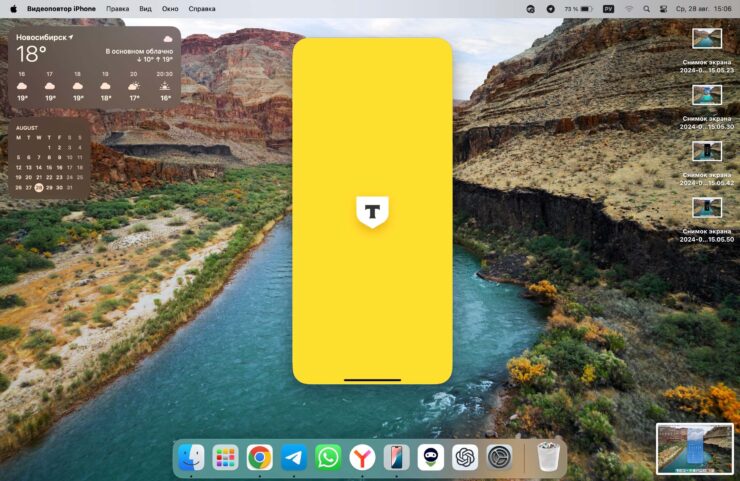Open System Settings from the dock

pos(499,457)
